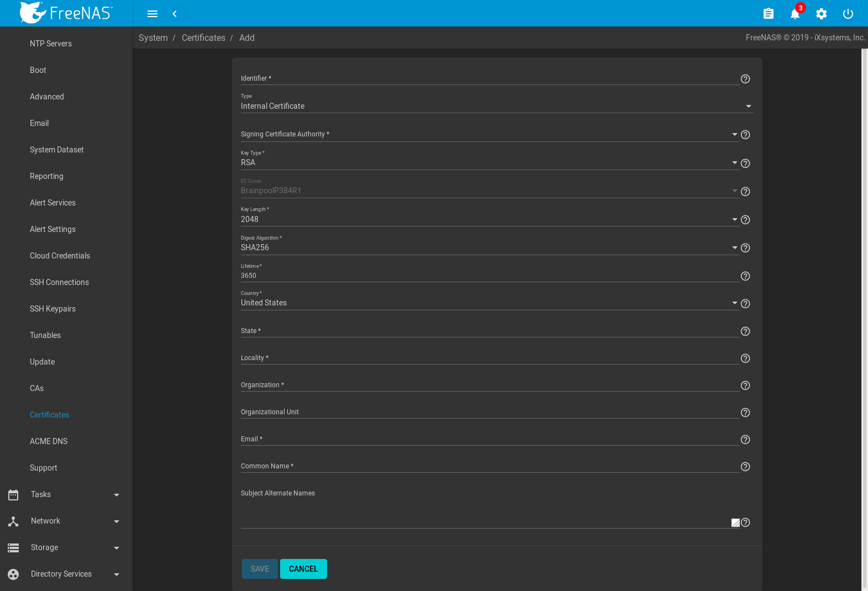Screen dimensions: 868x591
Task: Collapse sidebar with back chevron
Action: pos(175,14)
